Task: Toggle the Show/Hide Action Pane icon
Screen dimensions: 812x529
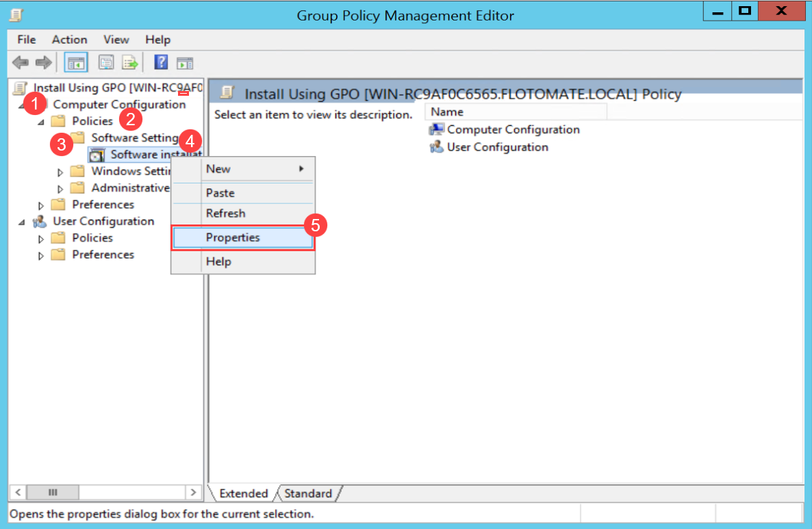Action: (185, 63)
